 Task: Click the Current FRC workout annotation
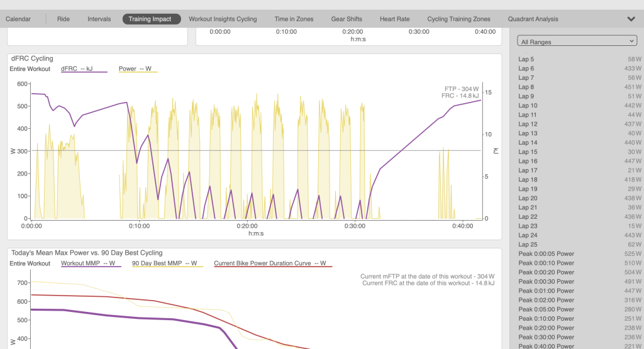[x=428, y=283]
